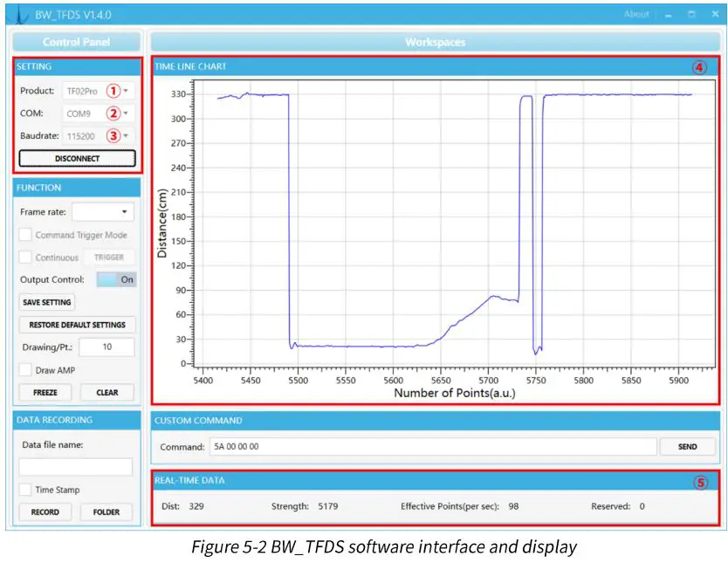728x563 pixels.
Task: Click RESTORE DEFAULT SETTINGS
Action: tap(76, 324)
